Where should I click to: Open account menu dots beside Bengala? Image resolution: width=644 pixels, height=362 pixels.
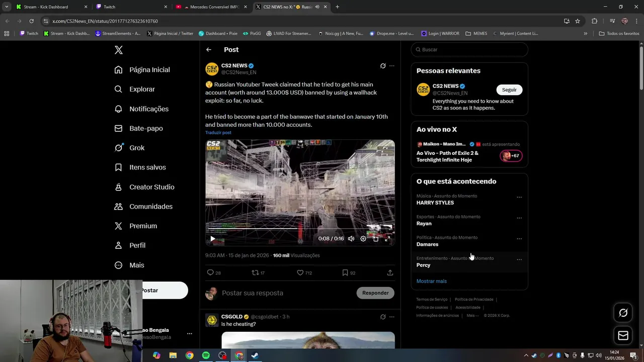tap(190, 333)
